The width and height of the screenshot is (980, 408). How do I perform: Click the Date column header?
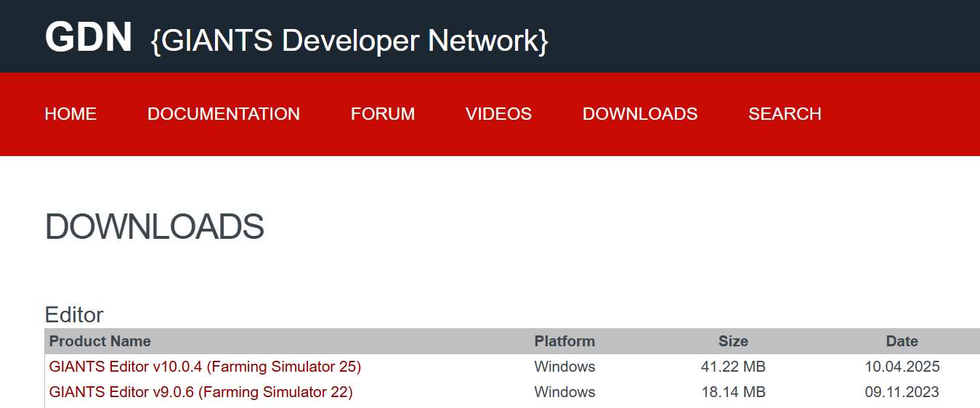pos(902,341)
